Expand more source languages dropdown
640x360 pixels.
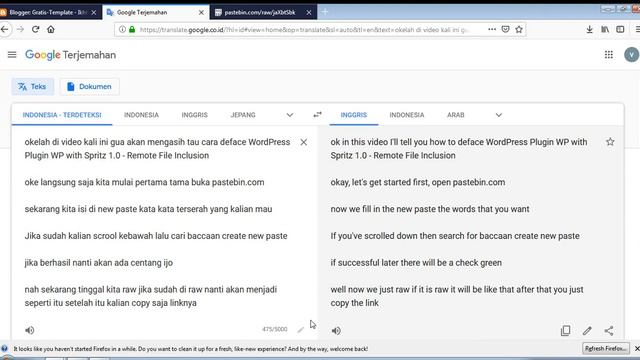290,115
